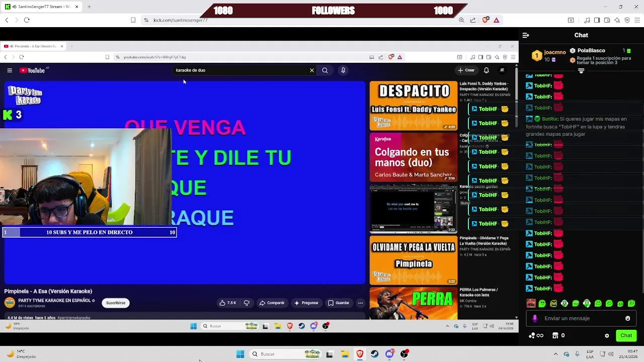Click the Kick channel points icon
The height and width of the screenshot is (362, 644).
point(532,335)
